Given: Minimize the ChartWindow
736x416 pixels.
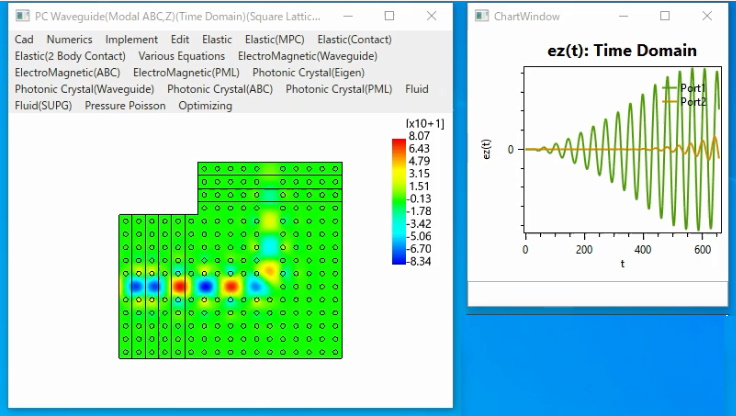Looking at the screenshot, I should 623,16.
